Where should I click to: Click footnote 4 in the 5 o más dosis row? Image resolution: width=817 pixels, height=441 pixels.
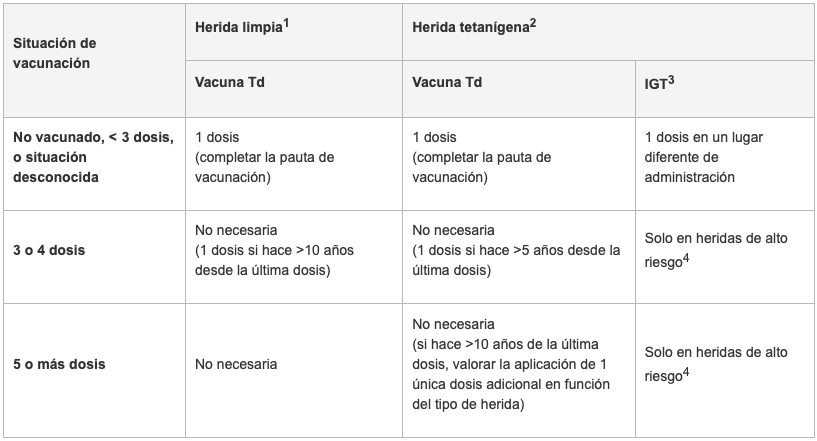[x=686, y=372]
